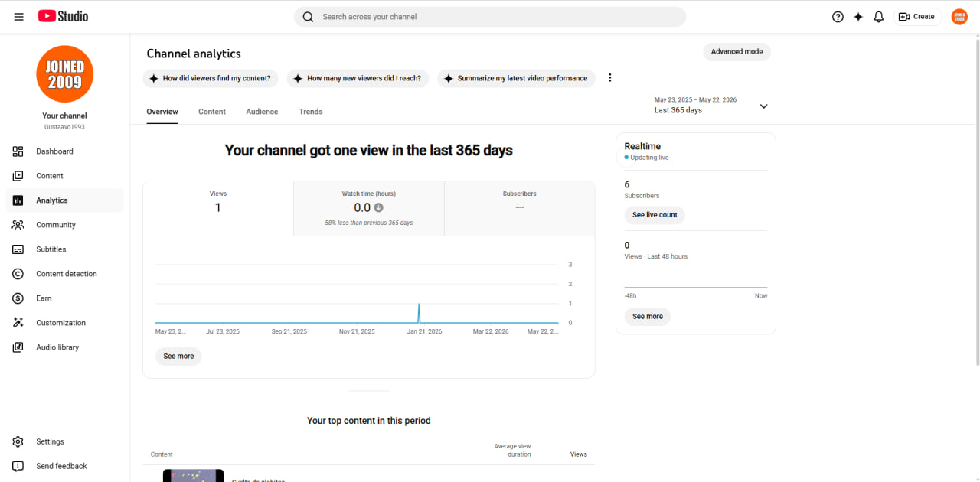Open the notifications bell
The width and height of the screenshot is (980, 482).
pyautogui.click(x=879, y=17)
